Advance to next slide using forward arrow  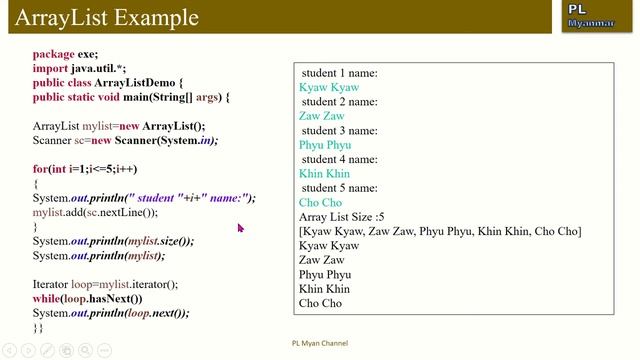pos(28,350)
